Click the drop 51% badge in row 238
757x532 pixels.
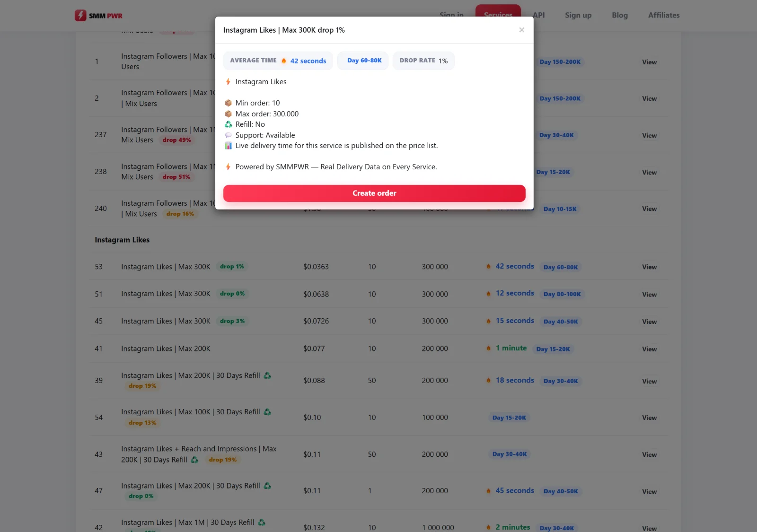click(x=176, y=177)
